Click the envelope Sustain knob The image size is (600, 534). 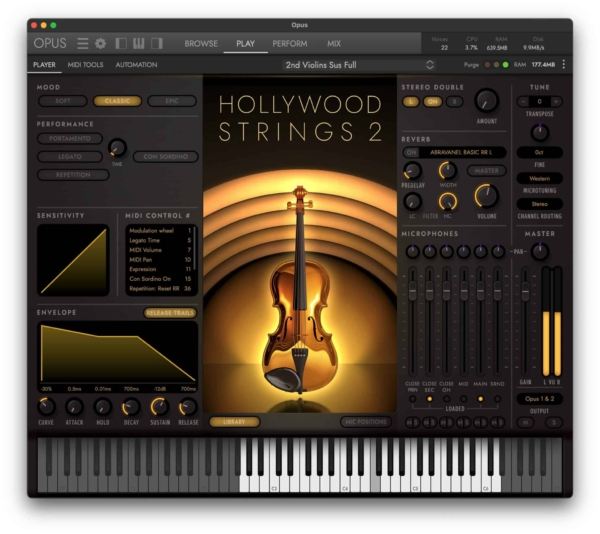coord(159,406)
